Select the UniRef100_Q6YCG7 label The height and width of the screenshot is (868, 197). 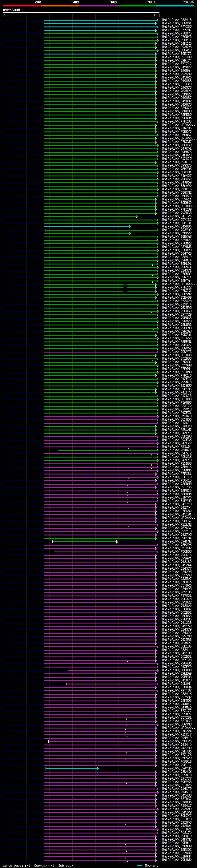pos(176,528)
